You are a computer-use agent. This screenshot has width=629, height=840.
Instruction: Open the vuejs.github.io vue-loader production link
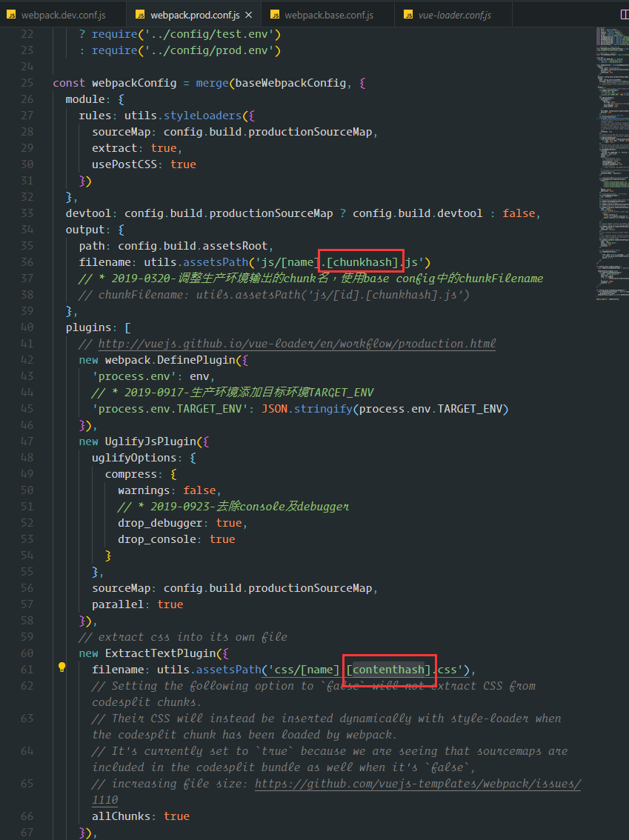click(x=296, y=344)
